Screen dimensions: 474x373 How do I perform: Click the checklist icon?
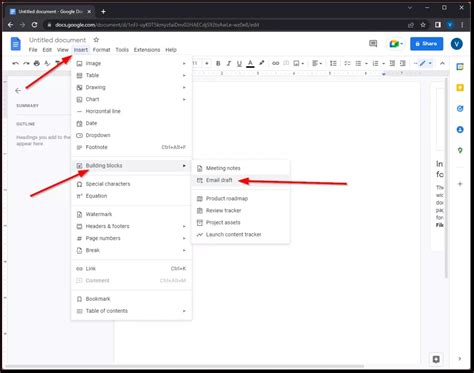tap(347, 63)
